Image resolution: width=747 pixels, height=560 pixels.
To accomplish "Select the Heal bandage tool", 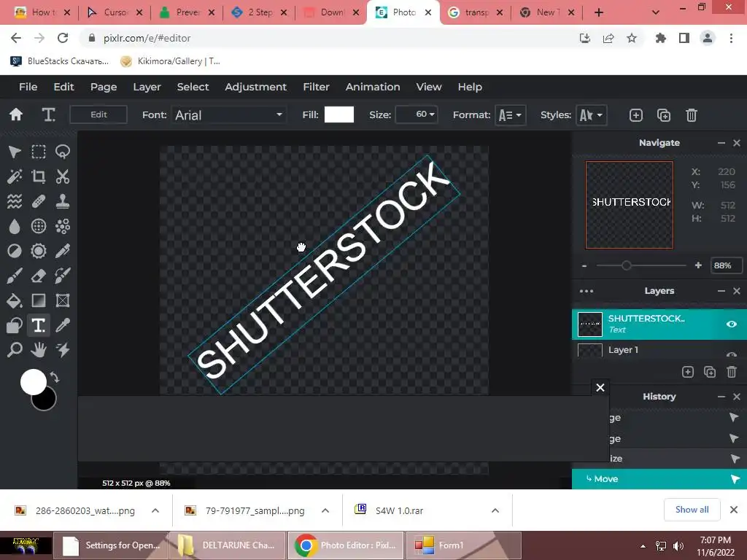I will pos(39,201).
